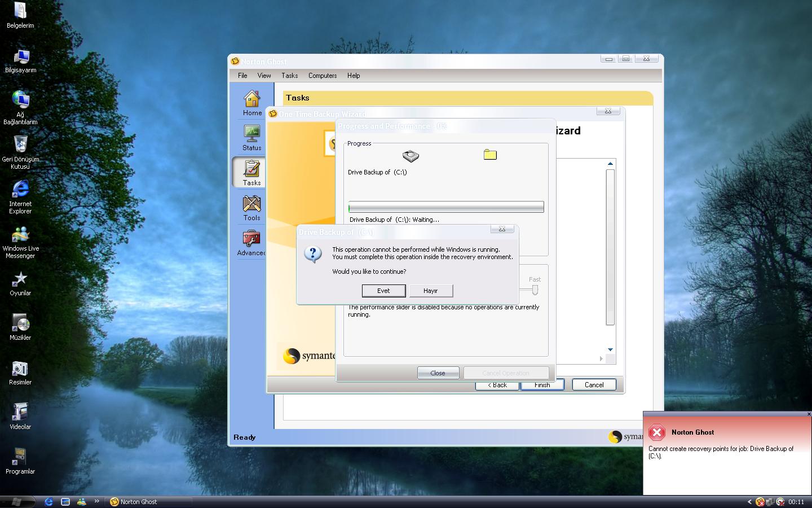
Task: Open the Help menu
Action: (354, 76)
